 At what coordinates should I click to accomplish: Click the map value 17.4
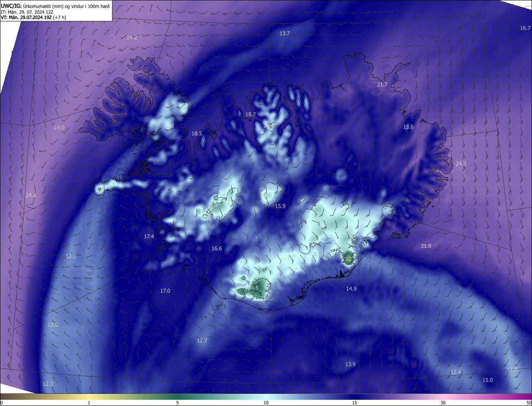[149, 236]
